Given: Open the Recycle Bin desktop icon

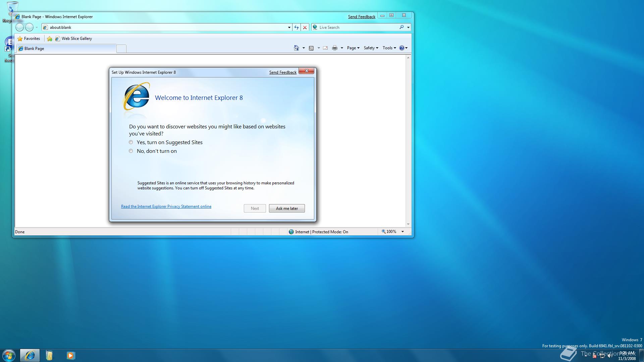Looking at the screenshot, I should click(x=12, y=11).
